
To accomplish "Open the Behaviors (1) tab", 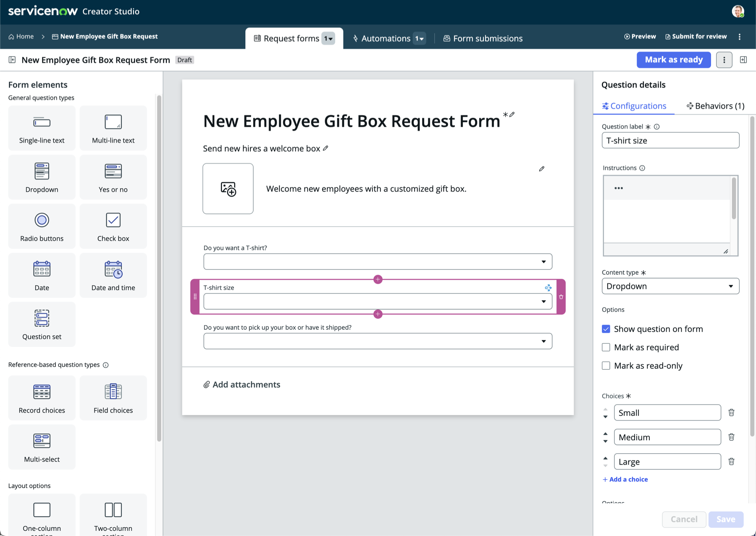I will click(x=715, y=106).
